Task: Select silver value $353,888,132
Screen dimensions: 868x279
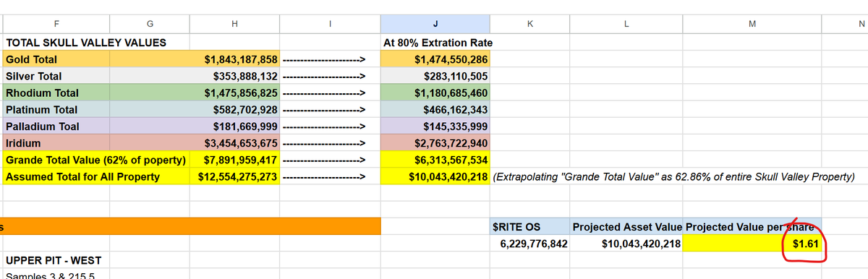Action: click(x=235, y=76)
